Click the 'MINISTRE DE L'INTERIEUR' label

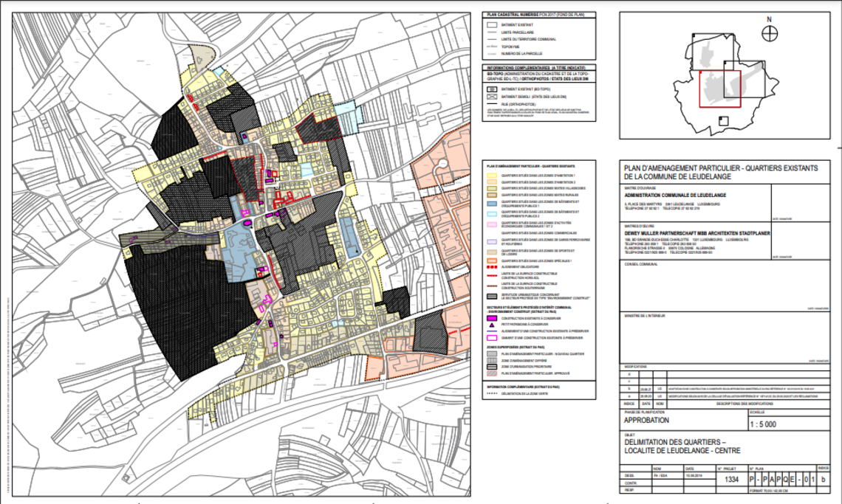tap(644, 316)
